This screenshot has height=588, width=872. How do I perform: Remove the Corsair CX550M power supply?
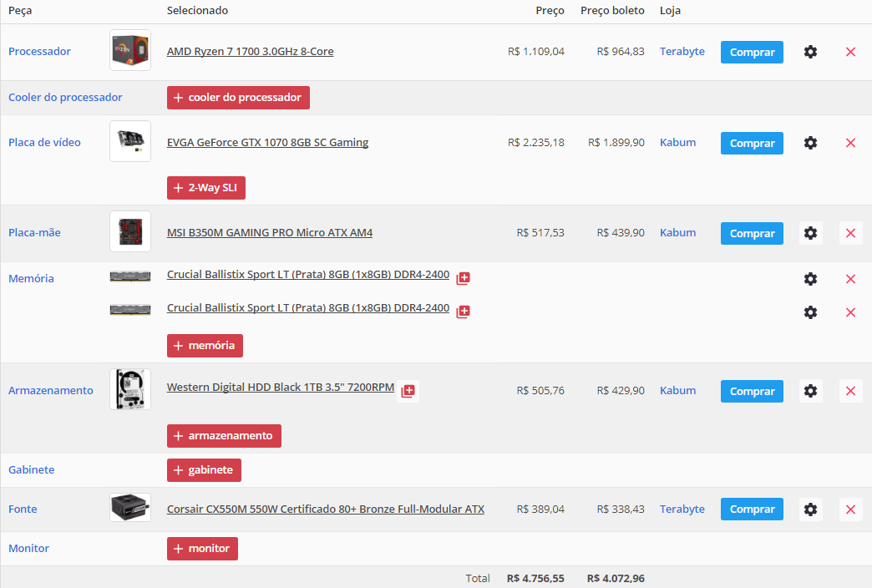click(850, 509)
